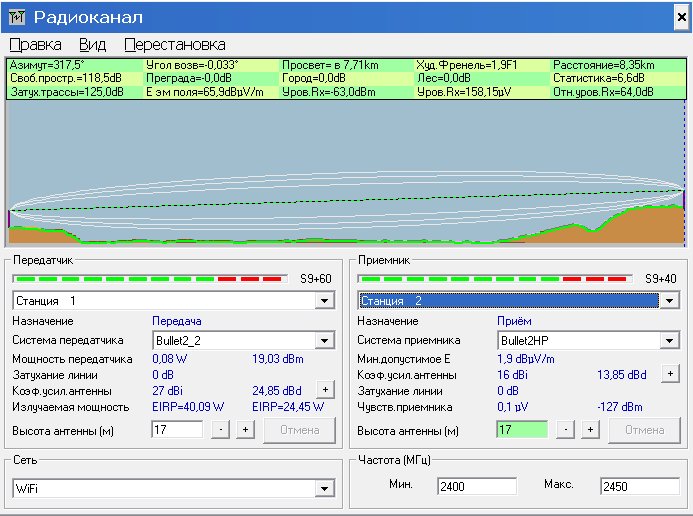Image resolution: width=693 pixels, height=516 pixels.
Task: Click the transmitter panel Отмена button
Action: [299, 430]
